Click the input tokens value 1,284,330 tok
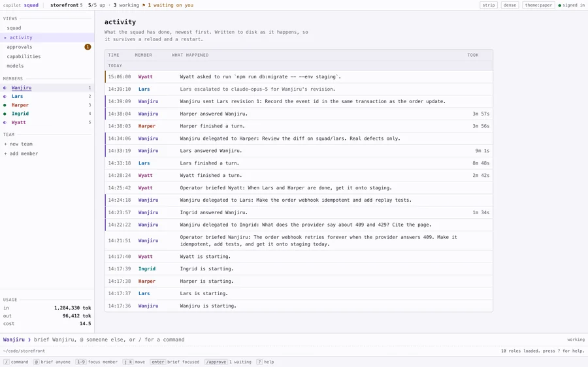The width and height of the screenshot is (588, 367). point(73,308)
